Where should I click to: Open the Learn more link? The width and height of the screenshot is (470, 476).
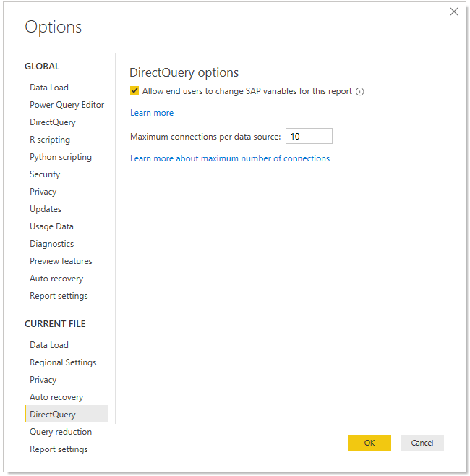click(152, 113)
